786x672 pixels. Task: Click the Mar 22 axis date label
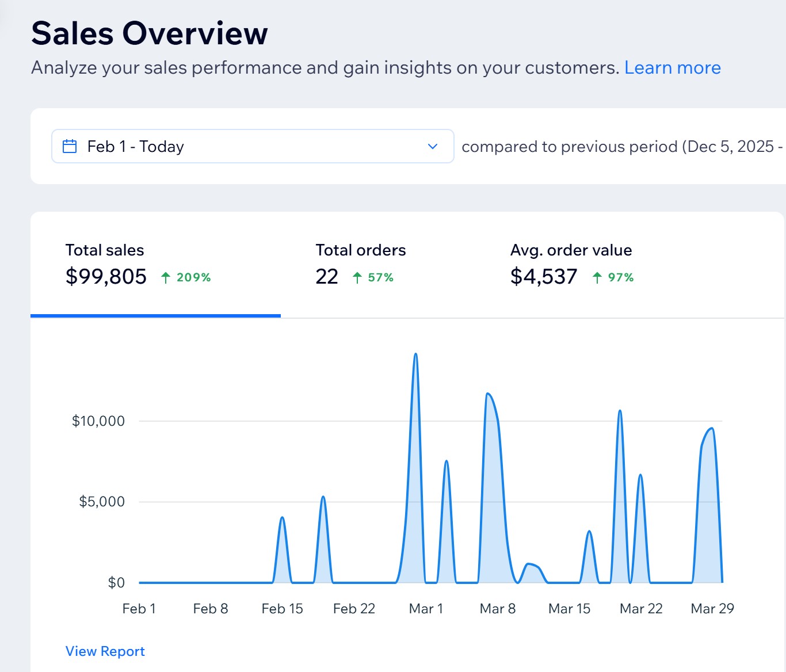[x=641, y=609]
